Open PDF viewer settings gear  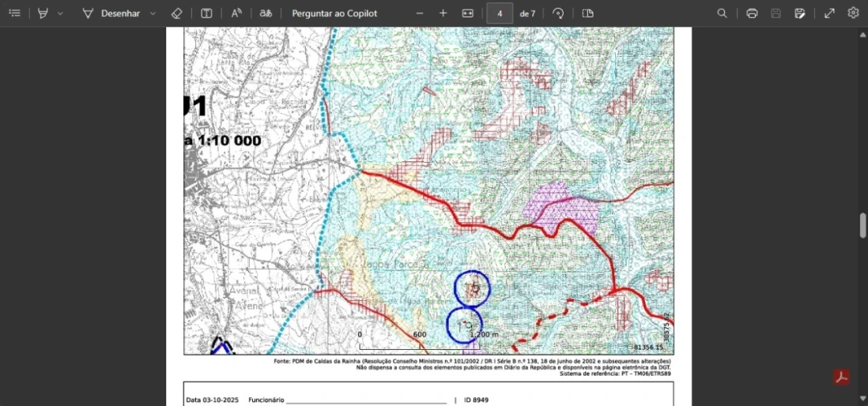coord(853,14)
